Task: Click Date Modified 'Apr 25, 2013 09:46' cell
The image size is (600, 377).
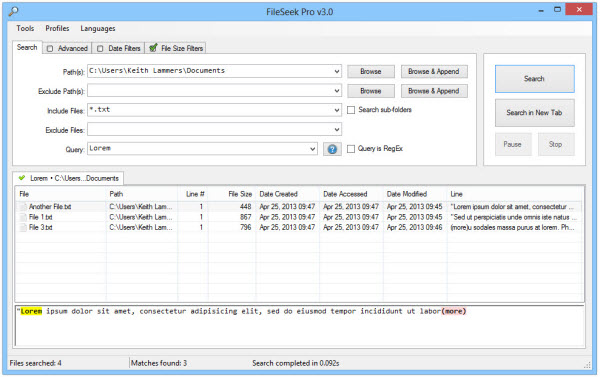Action: coord(414,227)
